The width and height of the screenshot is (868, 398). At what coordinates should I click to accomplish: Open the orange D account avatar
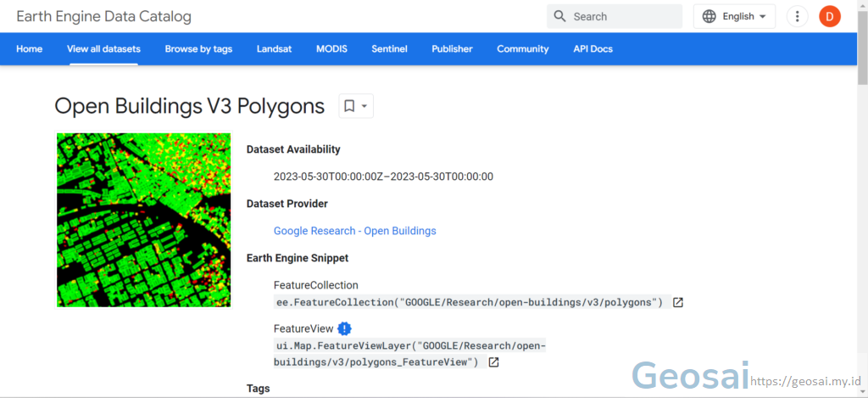coord(829,17)
